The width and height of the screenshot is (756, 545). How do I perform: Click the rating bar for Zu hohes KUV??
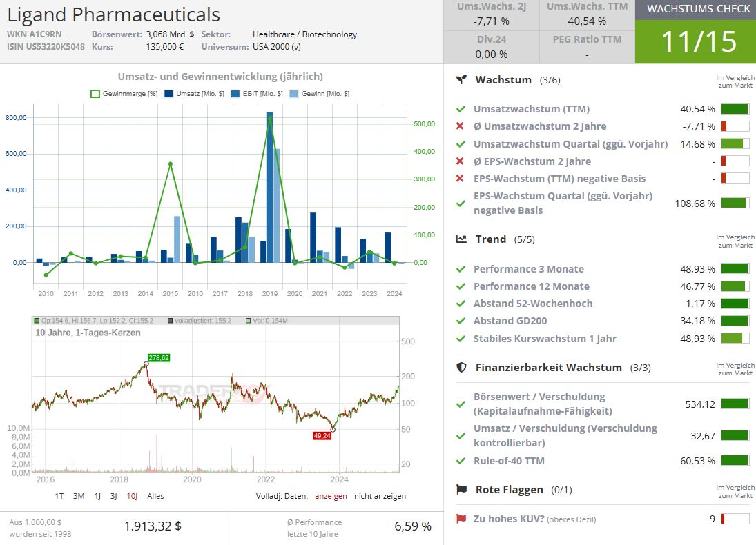pyautogui.click(x=735, y=519)
